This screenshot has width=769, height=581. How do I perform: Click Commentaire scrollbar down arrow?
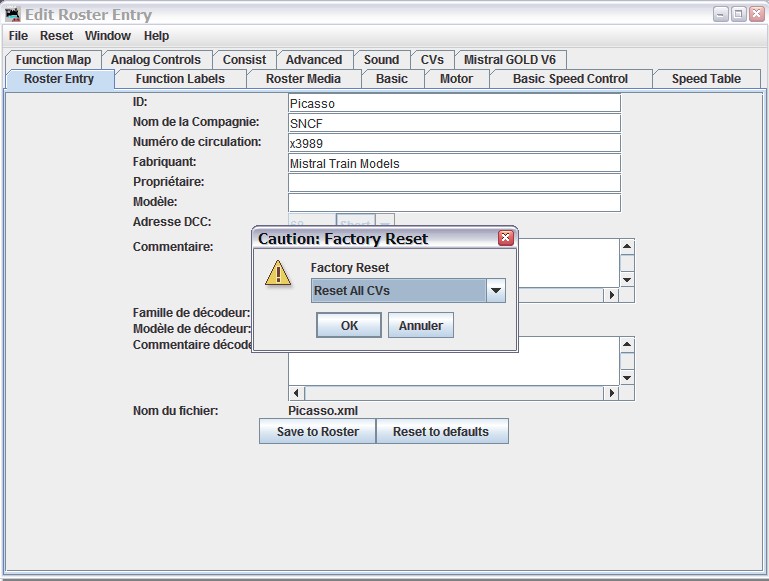[x=627, y=280]
